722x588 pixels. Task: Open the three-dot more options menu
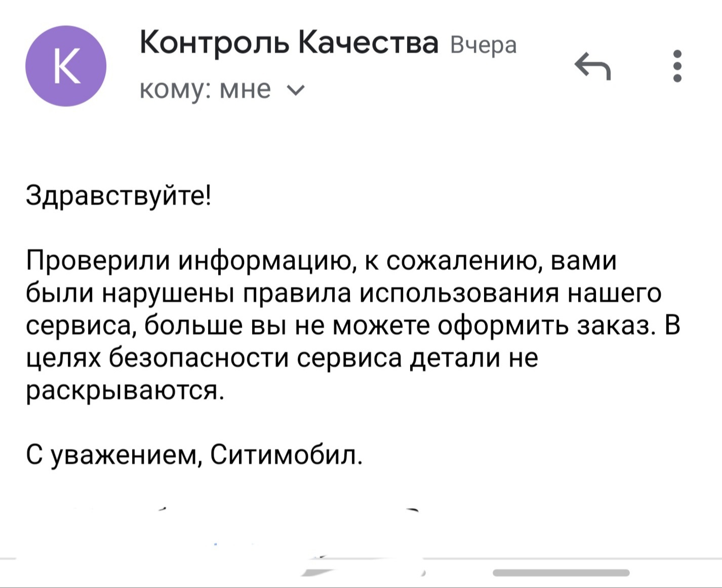(678, 66)
